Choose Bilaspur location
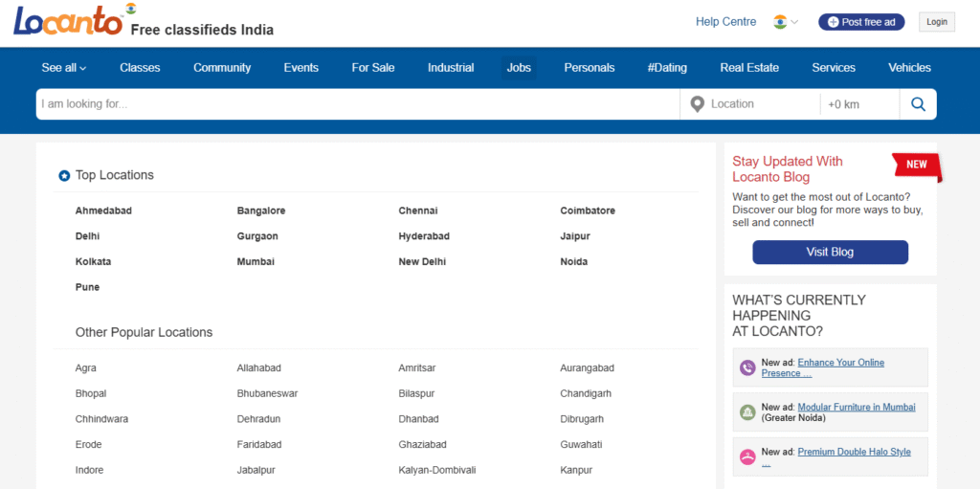This screenshot has width=980, height=489. pos(416,394)
